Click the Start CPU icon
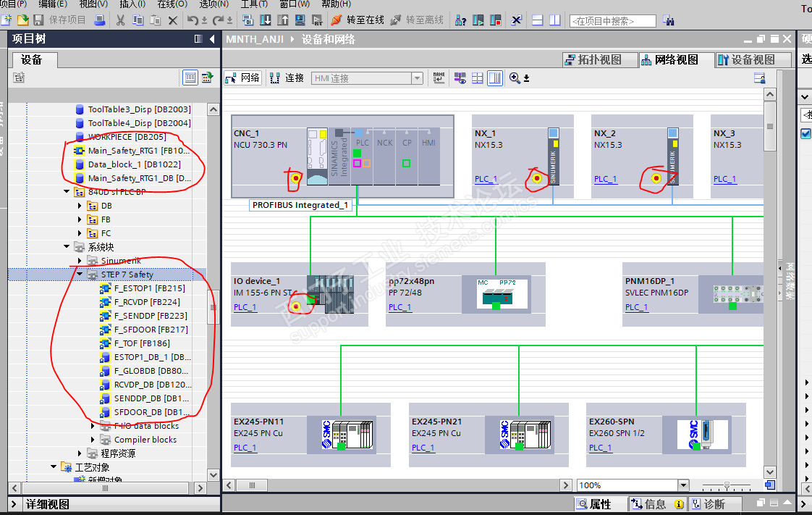The width and height of the screenshot is (812, 515). pos(478,20)
